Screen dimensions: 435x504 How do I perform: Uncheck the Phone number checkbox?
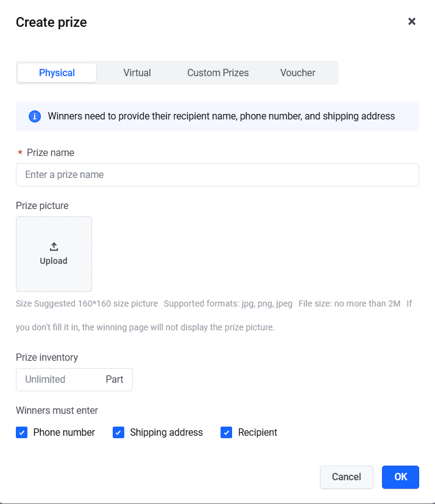pyautogui.click(x=22, y=433)
